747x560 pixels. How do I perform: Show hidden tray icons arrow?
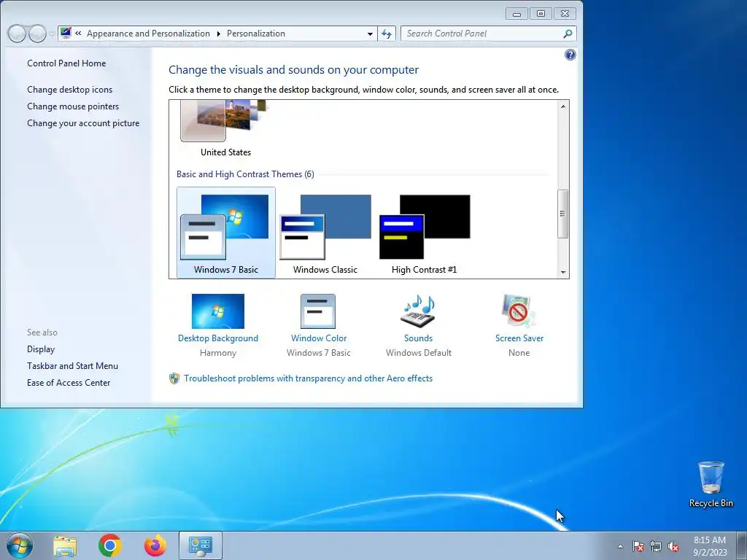tap(620, 546)
